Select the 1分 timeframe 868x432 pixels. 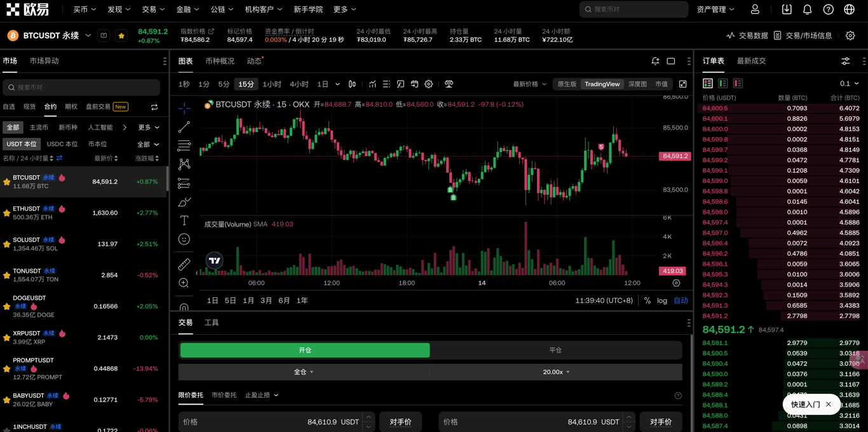pyautogui.click(x=203, y=84)
